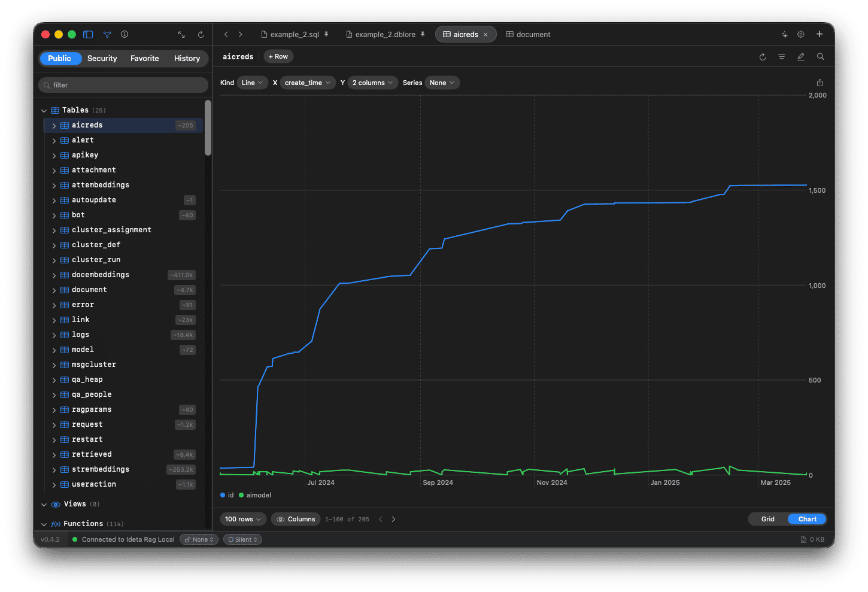Open settings gear icon
Screen dimensions: 868x592
(801, 35)
